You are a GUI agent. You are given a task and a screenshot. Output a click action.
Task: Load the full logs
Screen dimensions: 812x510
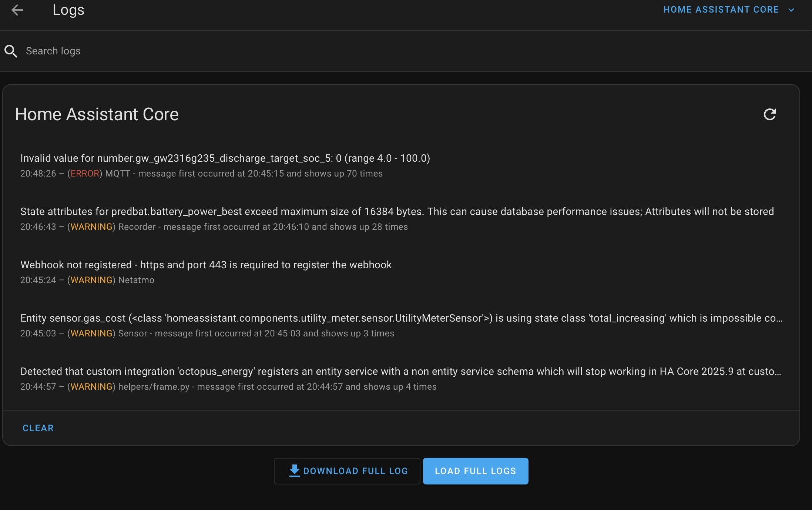tap(476, 471)
